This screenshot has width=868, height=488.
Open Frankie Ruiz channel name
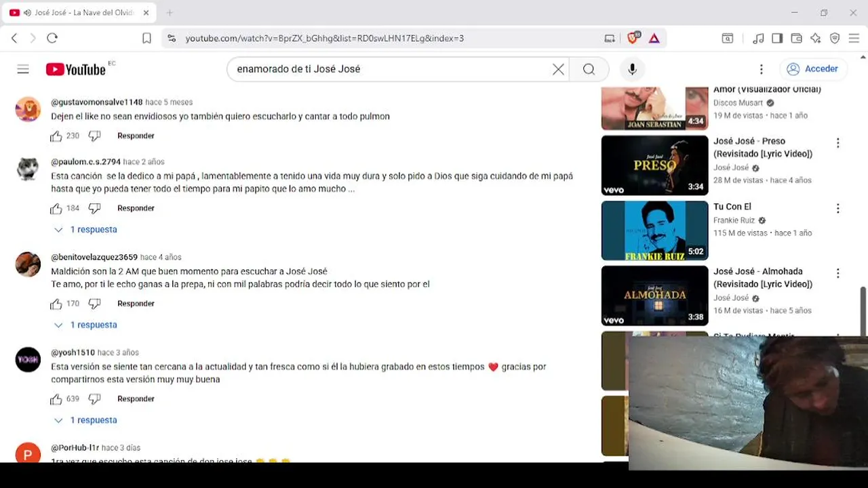point(734,221)
